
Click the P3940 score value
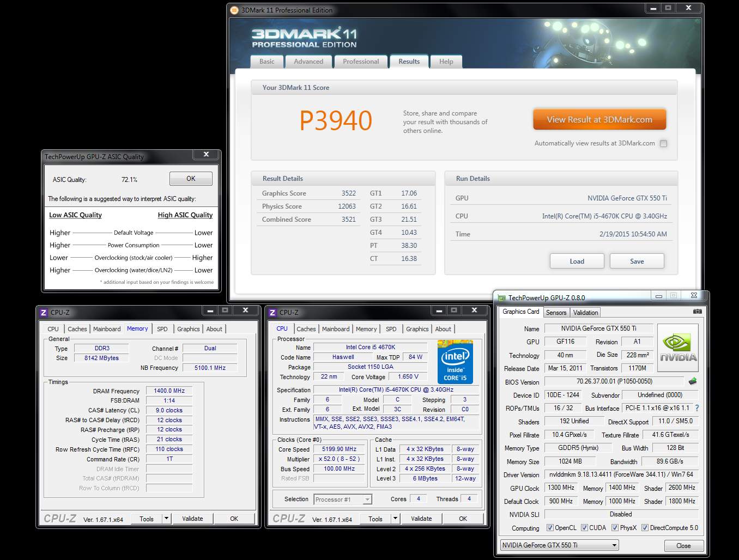pyautogui.click(x=336, y=120)
